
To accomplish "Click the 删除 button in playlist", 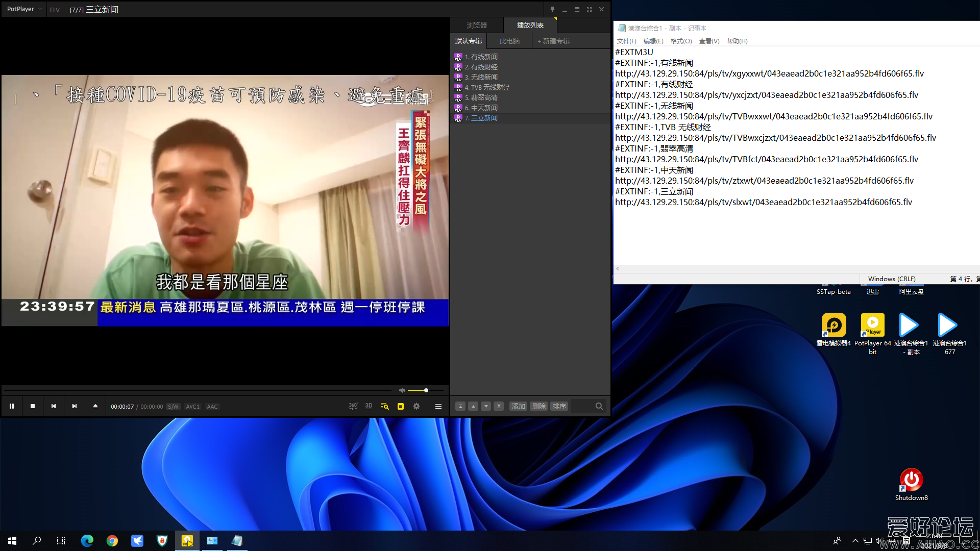I will point(538,407).
